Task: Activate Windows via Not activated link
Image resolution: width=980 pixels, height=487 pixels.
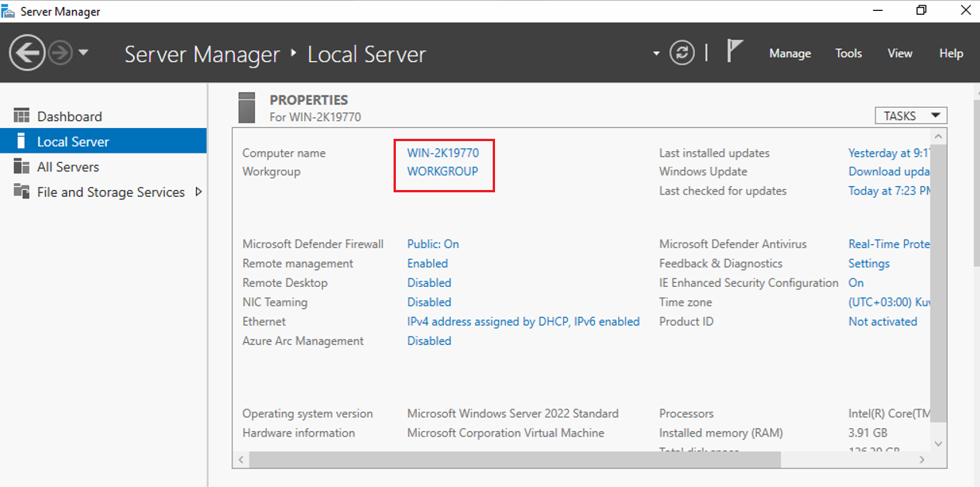Action: 882,321
